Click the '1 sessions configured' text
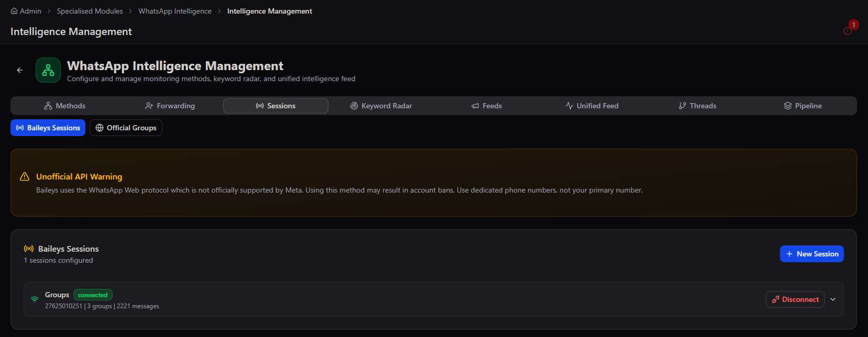 click(58, 260)
